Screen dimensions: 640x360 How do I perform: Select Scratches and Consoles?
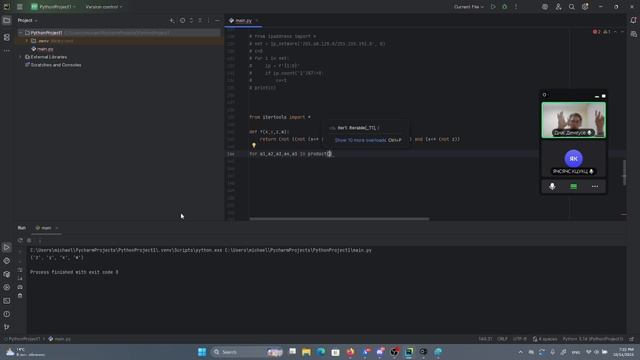point(53,65)
